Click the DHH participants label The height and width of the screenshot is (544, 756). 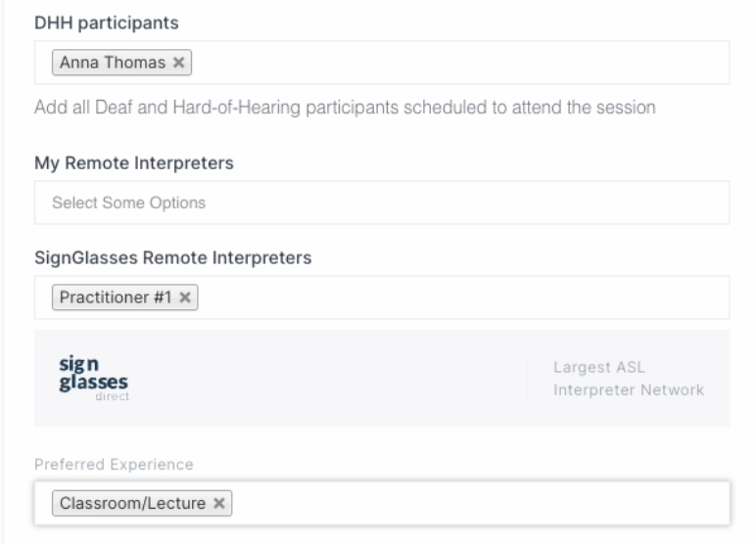(x=107, y=23)
